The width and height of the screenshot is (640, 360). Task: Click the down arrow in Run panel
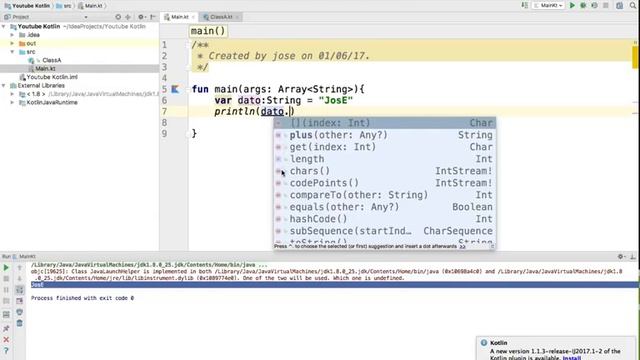point(20,279)
